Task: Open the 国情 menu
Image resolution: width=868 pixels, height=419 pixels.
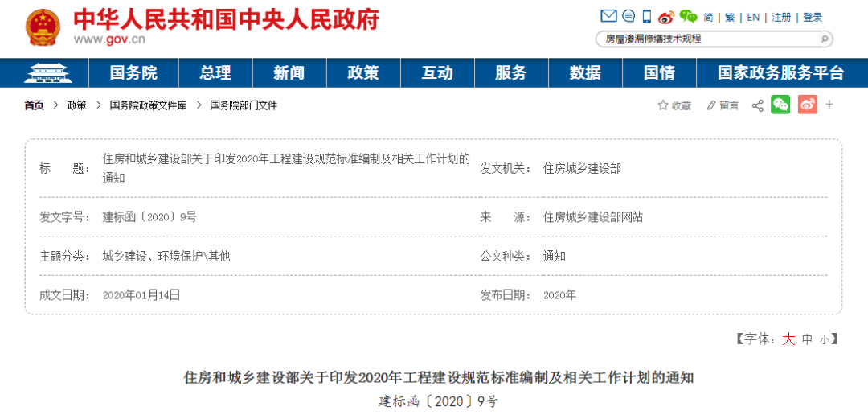Action: (x=659, y=72)
